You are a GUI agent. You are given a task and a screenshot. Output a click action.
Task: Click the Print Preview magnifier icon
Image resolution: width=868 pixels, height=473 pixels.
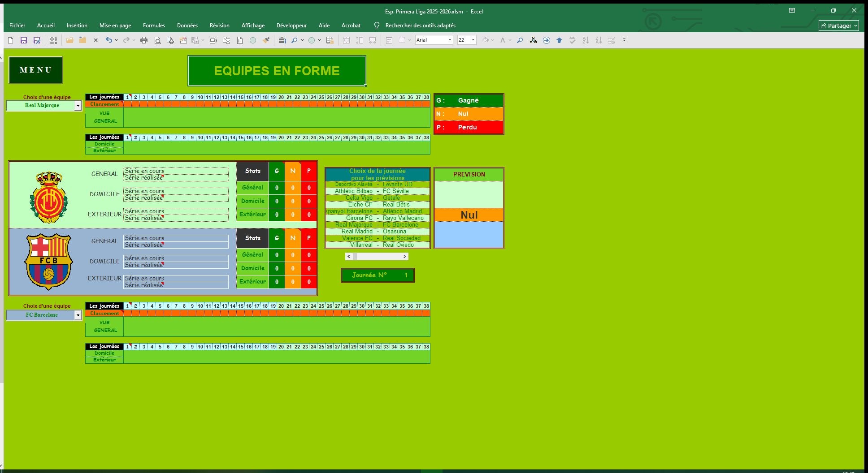click(157, 40)
